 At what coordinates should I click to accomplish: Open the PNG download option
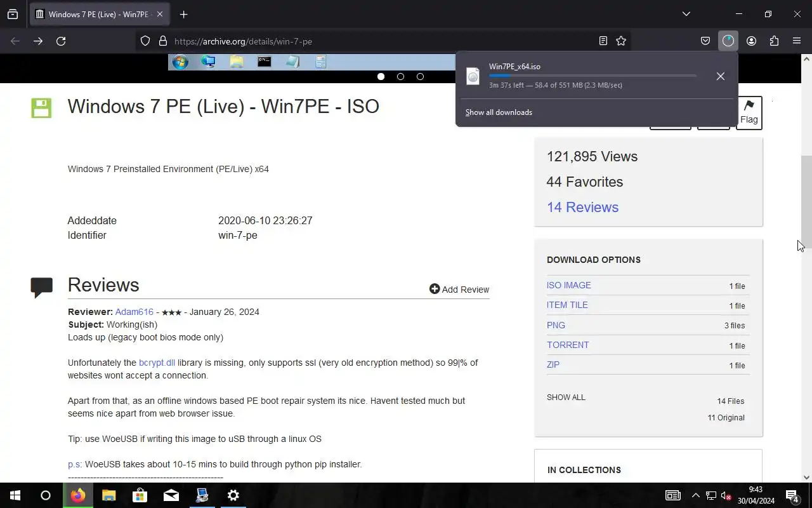(x=556, y=325)
